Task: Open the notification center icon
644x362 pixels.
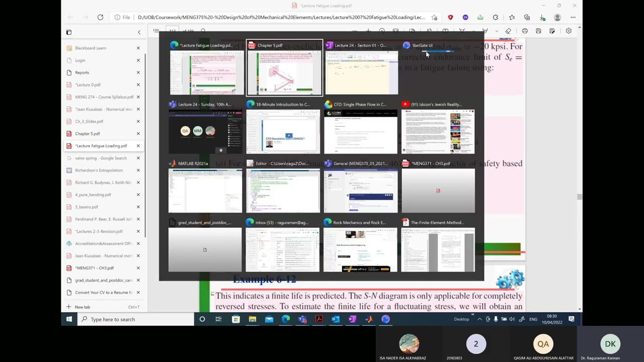Action: click(572, 319)
